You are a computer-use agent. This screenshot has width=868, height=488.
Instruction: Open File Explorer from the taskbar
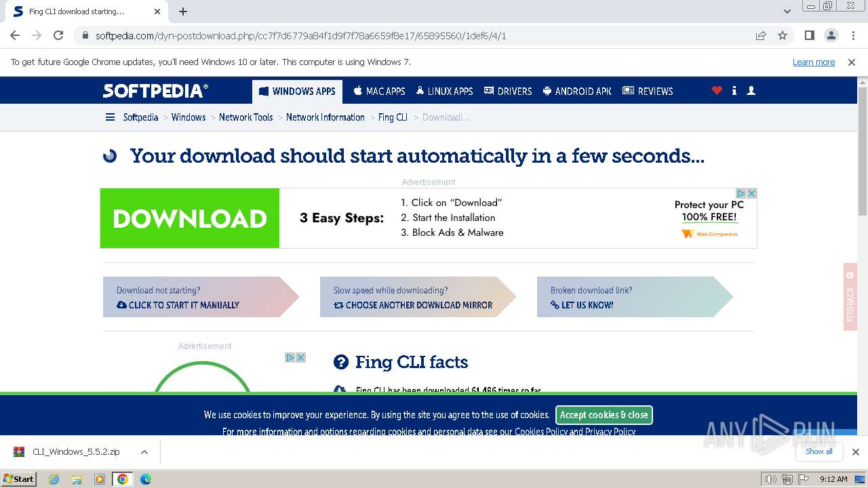tap(77, 479)
